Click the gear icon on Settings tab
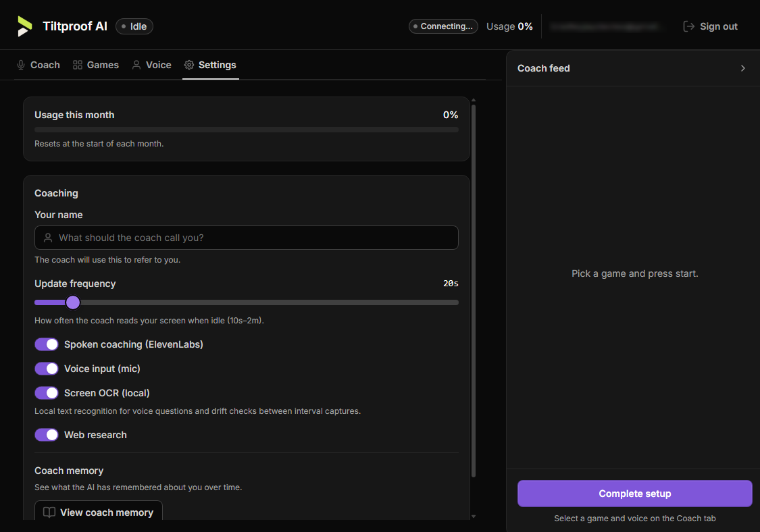The image size is (760, 532). 189,65
